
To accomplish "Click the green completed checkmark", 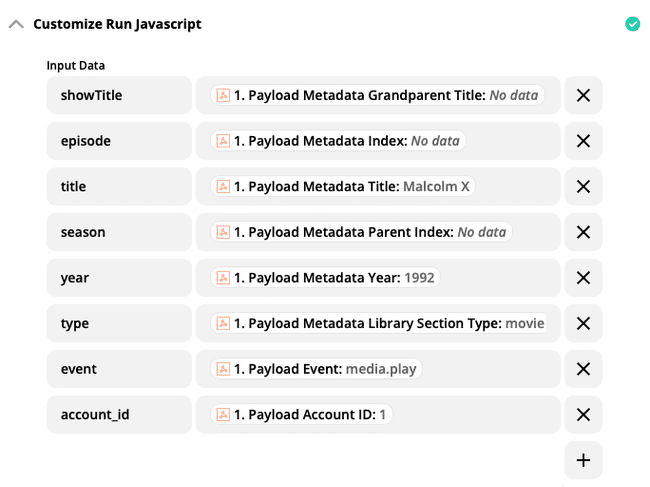I will click(633, 24).
